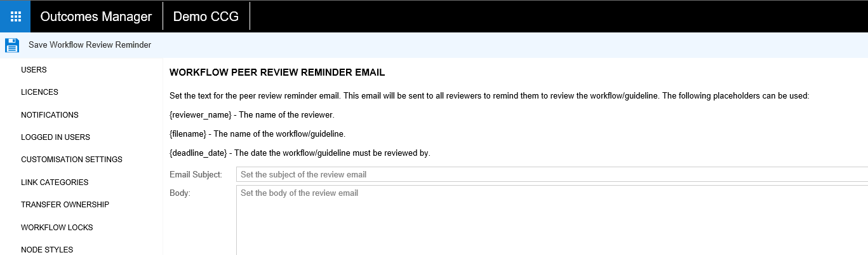Focus the Email Subject input field
868x255 pixels.
point(551,174)
